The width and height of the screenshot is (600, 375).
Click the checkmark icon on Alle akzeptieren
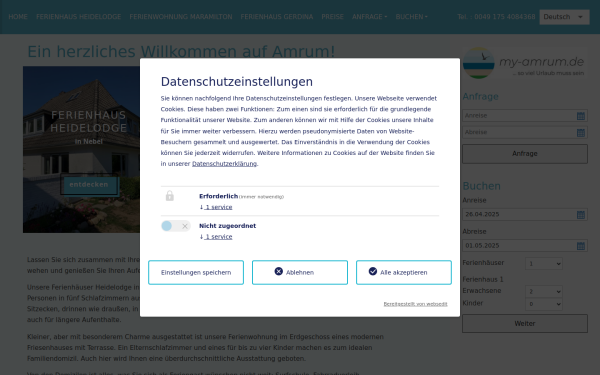click(373, 271)
